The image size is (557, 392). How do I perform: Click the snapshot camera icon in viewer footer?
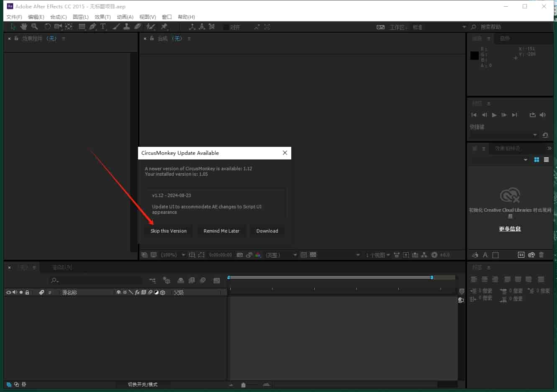pos(240,255)
